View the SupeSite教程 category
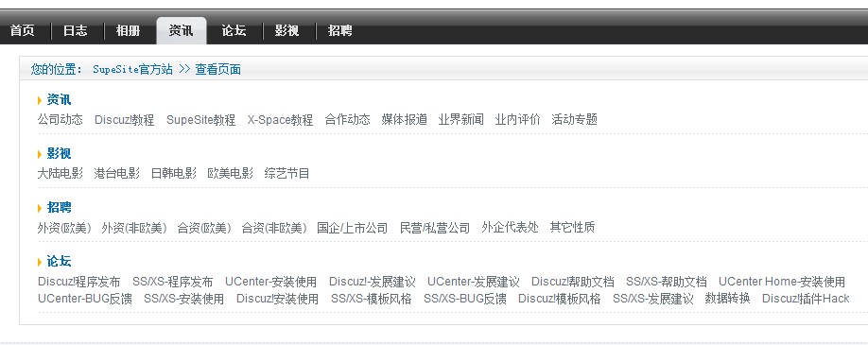 (201, 119)
